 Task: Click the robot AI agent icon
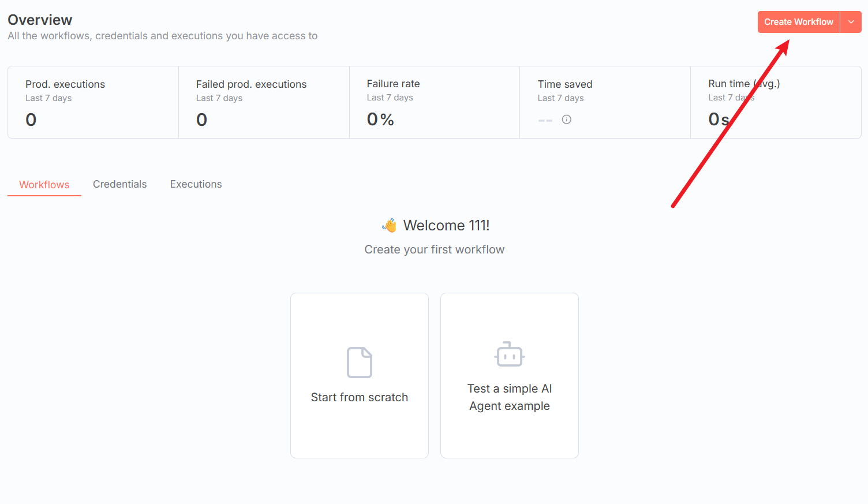click(510, 354)
